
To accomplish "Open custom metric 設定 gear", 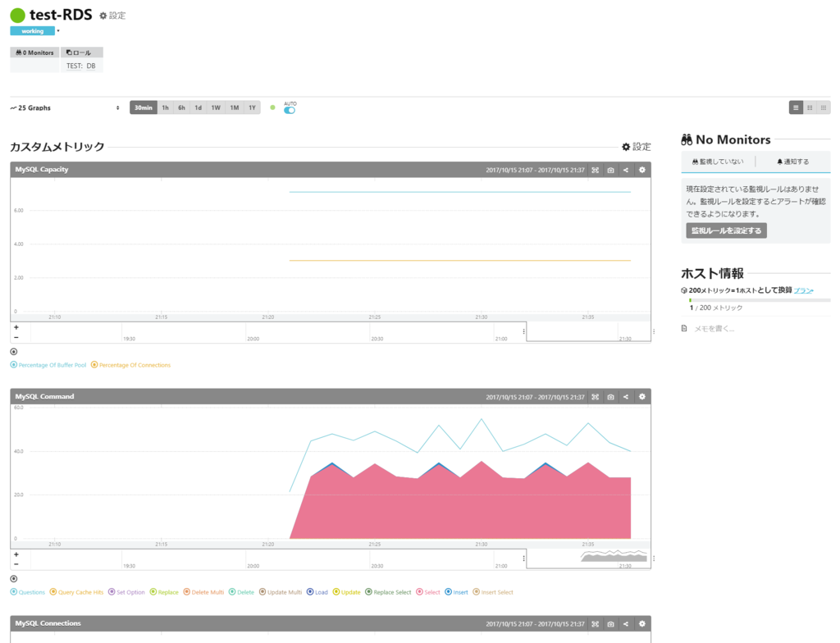I will pyautogui.click(x=637, y=147).
